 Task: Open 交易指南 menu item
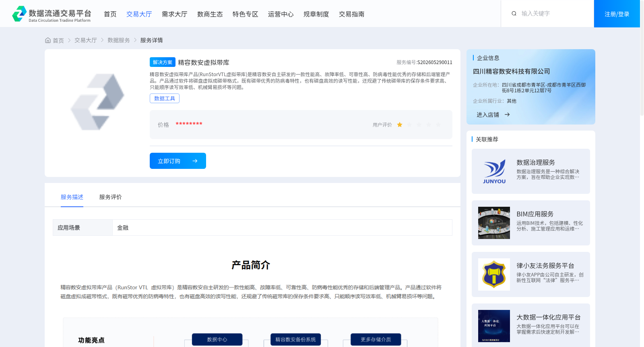tap(352, 14)
